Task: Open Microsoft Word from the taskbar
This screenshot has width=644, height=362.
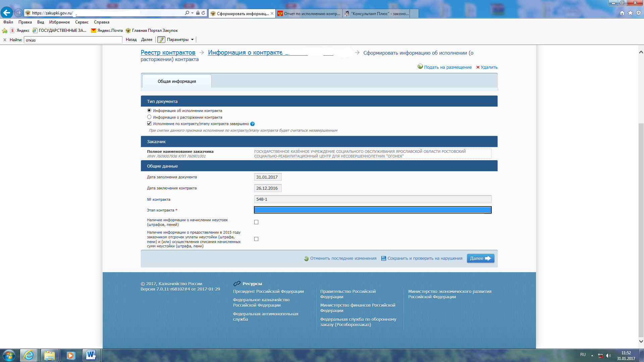Action: pos(91,355)
